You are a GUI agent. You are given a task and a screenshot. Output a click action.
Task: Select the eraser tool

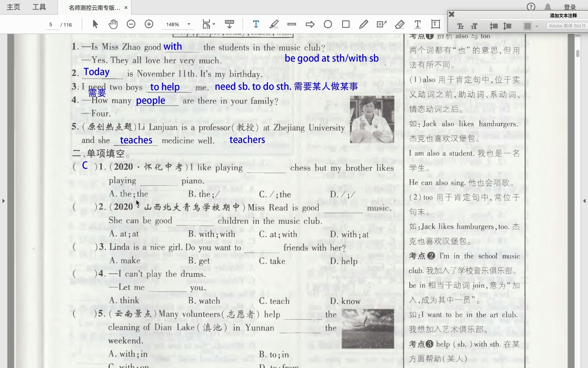click(400, 24)
